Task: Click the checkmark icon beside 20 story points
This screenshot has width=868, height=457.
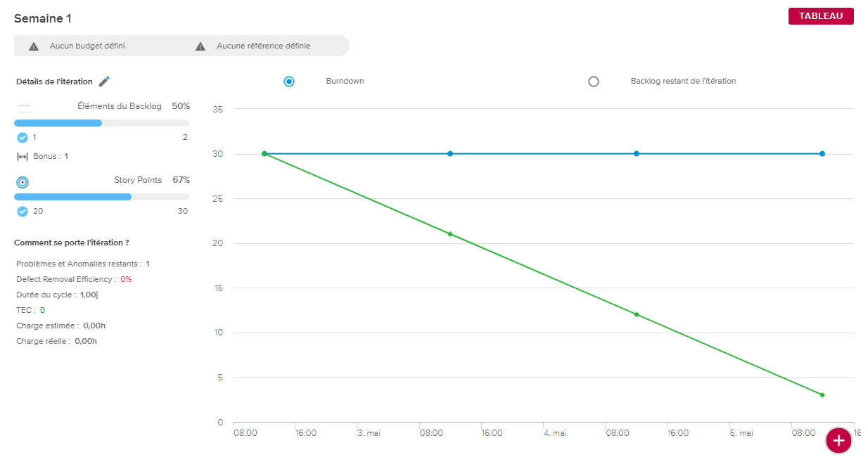Action: tap(23, 212)
